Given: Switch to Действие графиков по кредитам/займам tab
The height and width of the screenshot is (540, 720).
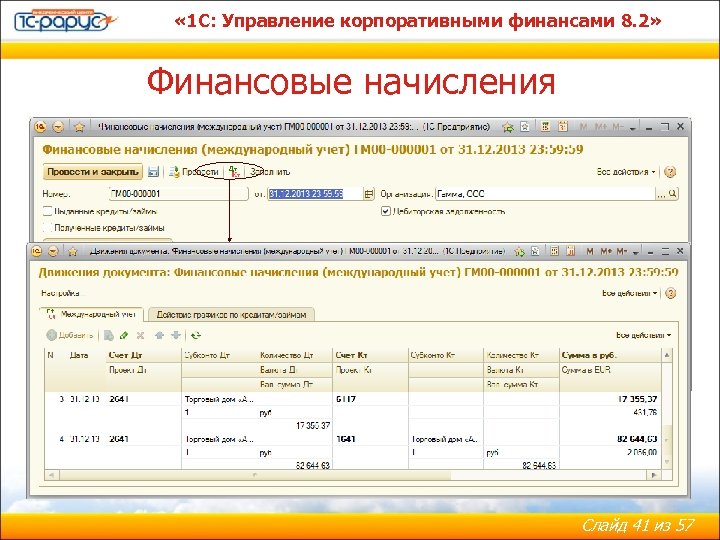Looking at the screenshot, I should tap(231, 315).
